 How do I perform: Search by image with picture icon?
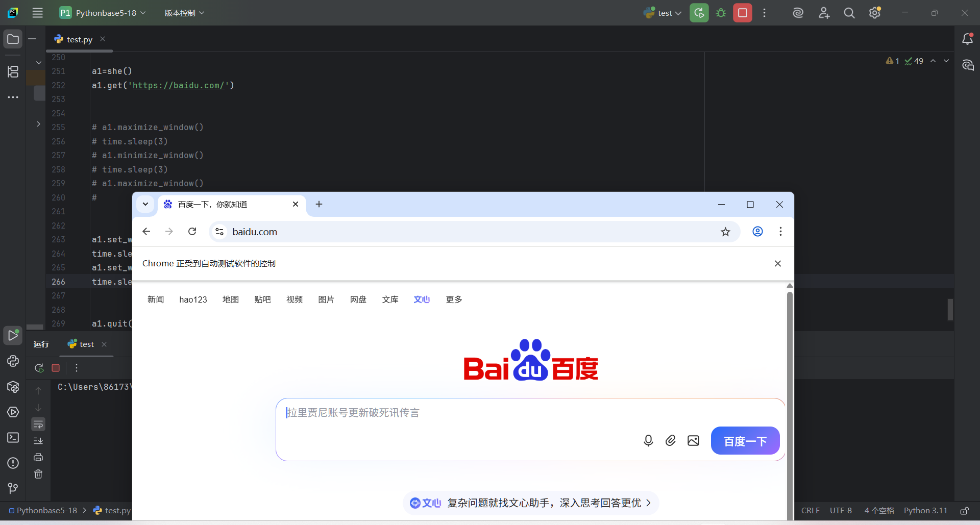(693, 441)
